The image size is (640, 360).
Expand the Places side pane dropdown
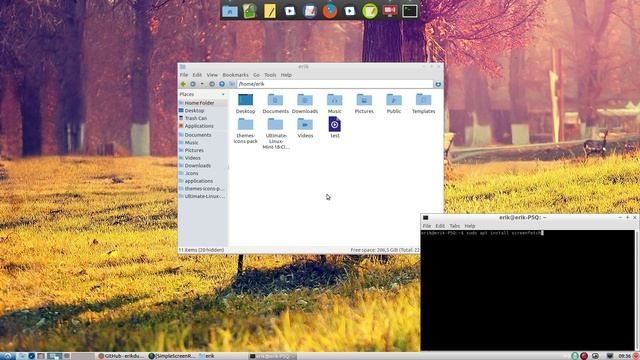click(223, 94)
